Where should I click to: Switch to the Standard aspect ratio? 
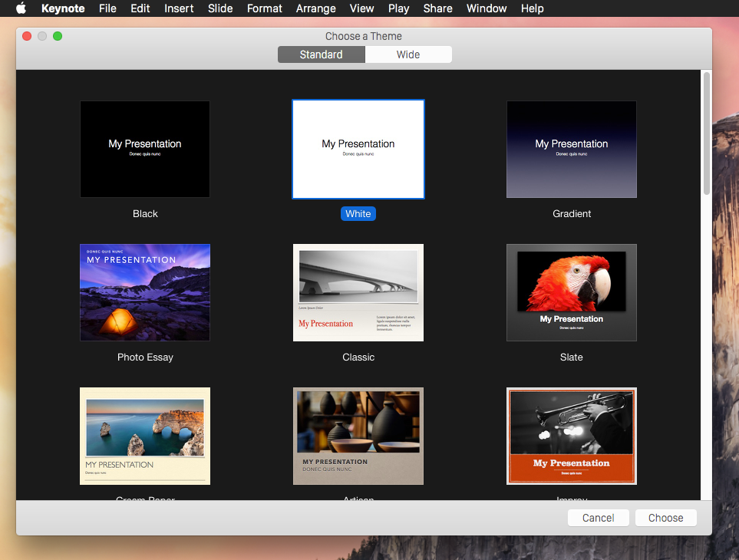point(322,54)
